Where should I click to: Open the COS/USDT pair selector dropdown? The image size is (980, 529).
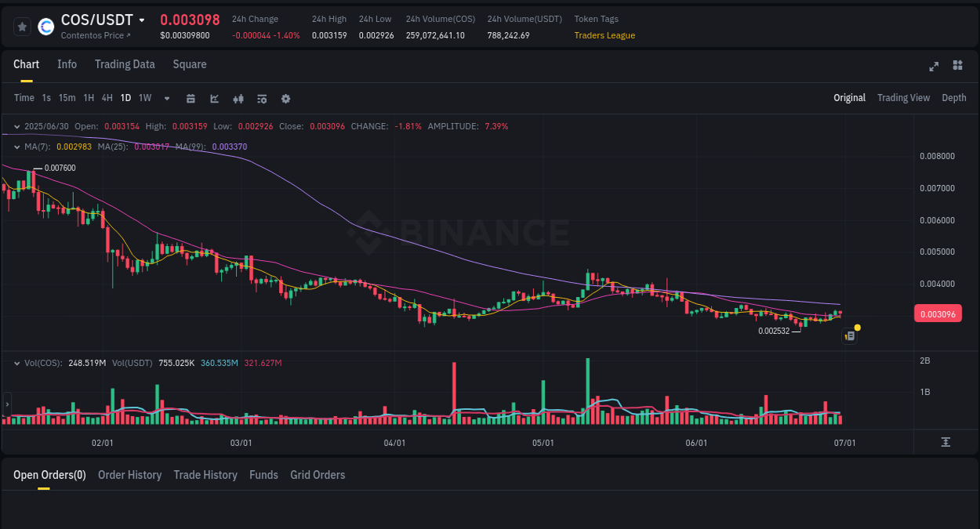click(143, 20)
